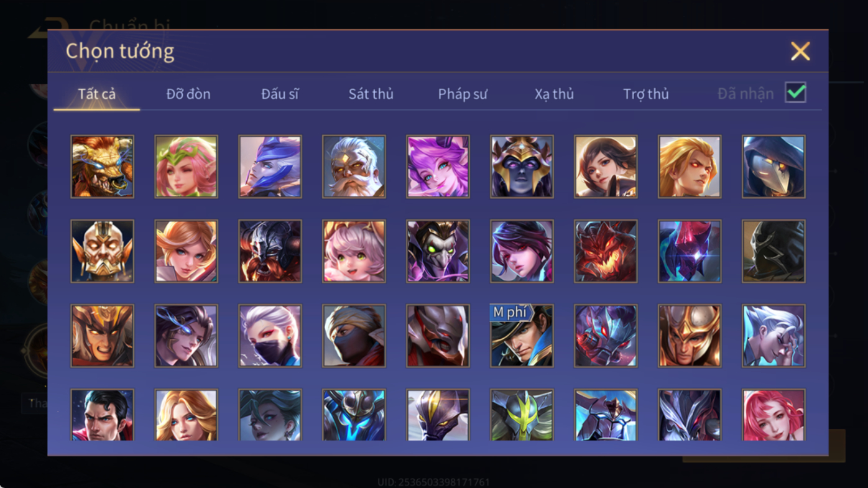Choose the pink-haired purple hero portrait
The width and height of the screenshot is (868, 488).
tap(438, 167)
